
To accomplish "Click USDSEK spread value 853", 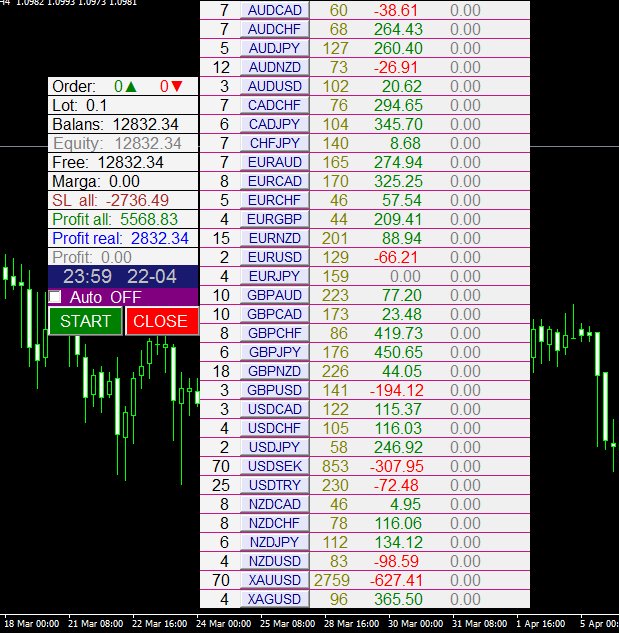I will (335, 466).
